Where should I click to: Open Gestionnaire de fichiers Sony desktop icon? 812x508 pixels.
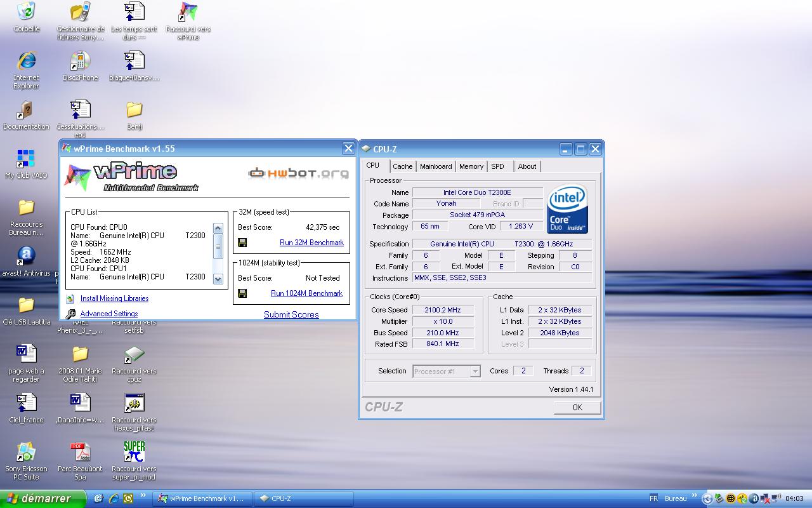tap(81, 21)
